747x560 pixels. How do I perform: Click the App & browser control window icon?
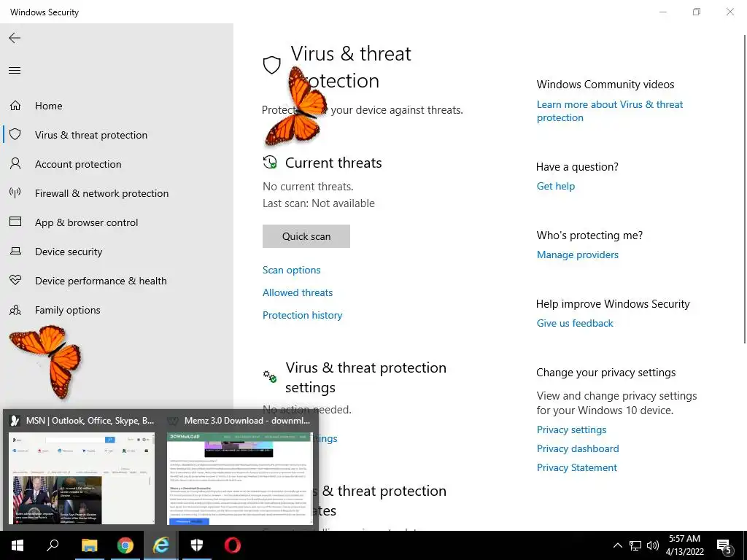click(x=15, y=222)
